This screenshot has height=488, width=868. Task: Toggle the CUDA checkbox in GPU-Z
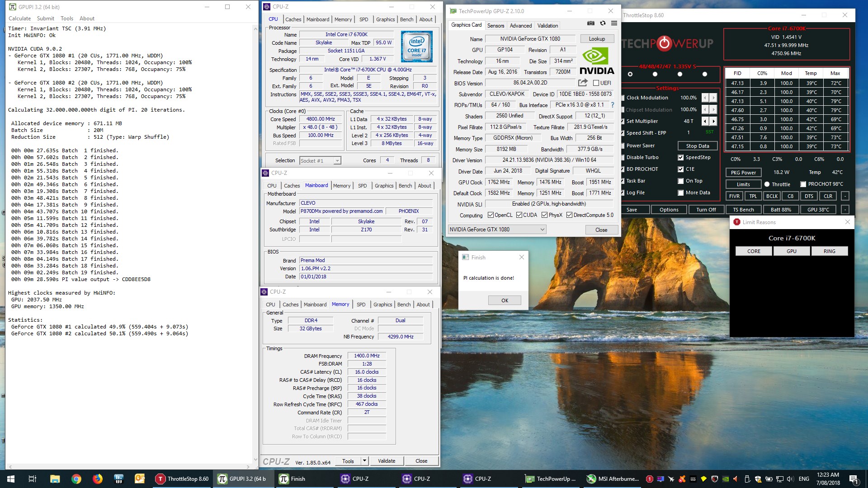(x=519, y=215)
